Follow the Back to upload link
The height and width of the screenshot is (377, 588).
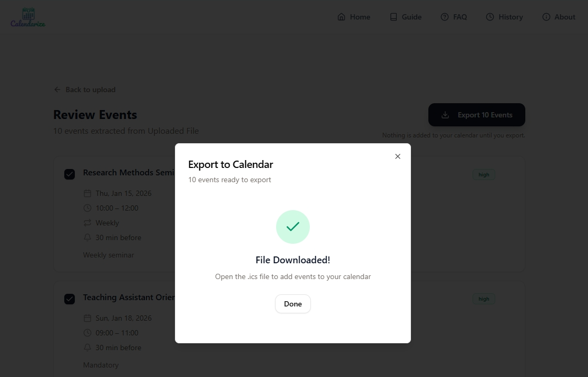90,90
